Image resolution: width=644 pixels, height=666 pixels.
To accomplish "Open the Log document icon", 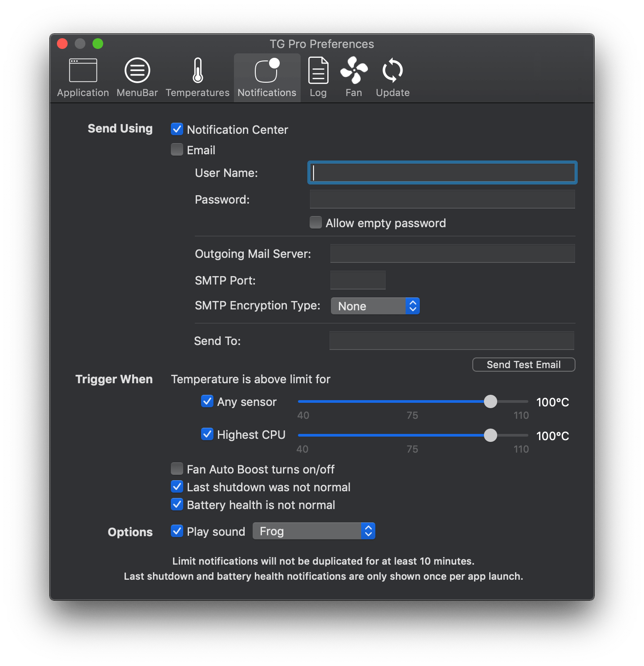I will point(318,70).
